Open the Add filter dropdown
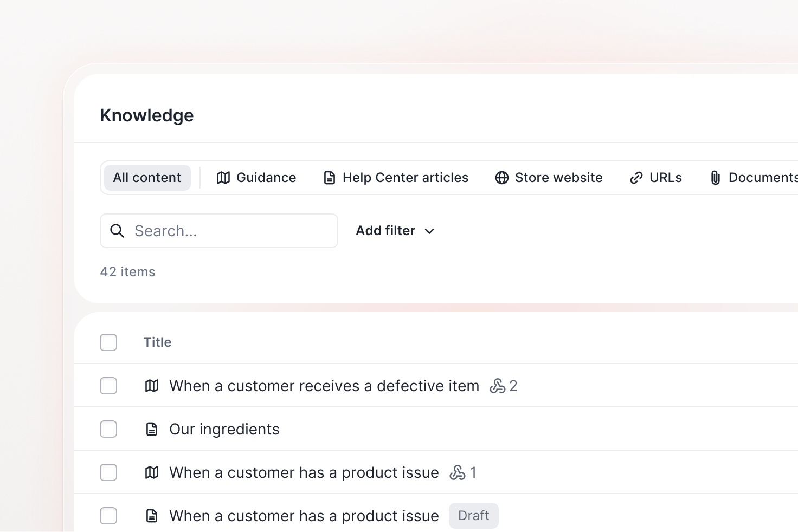This screenshot has height=532, width=798. click(x=395, y=231)
